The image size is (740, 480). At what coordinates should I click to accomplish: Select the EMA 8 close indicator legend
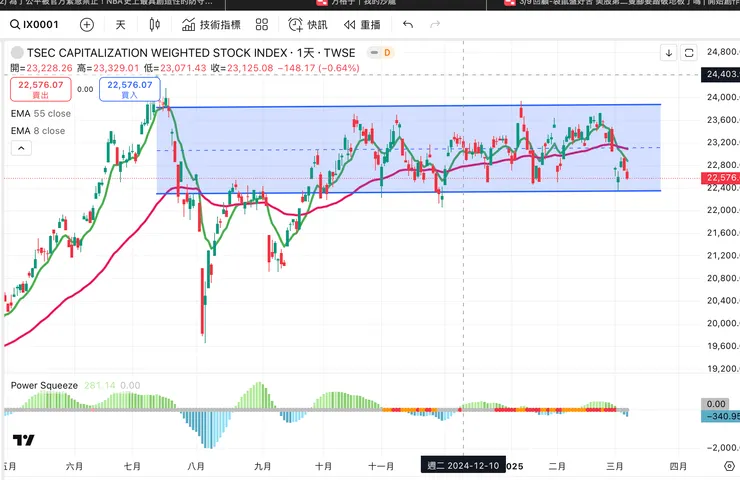pyautogui.click(x=38, y=131)
